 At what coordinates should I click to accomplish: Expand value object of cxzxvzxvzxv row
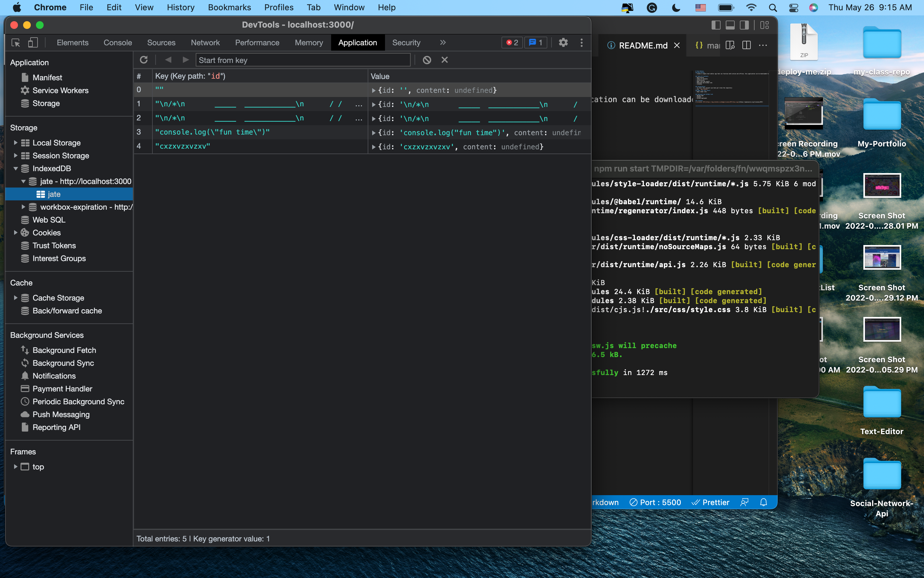[x=374, y=147]
